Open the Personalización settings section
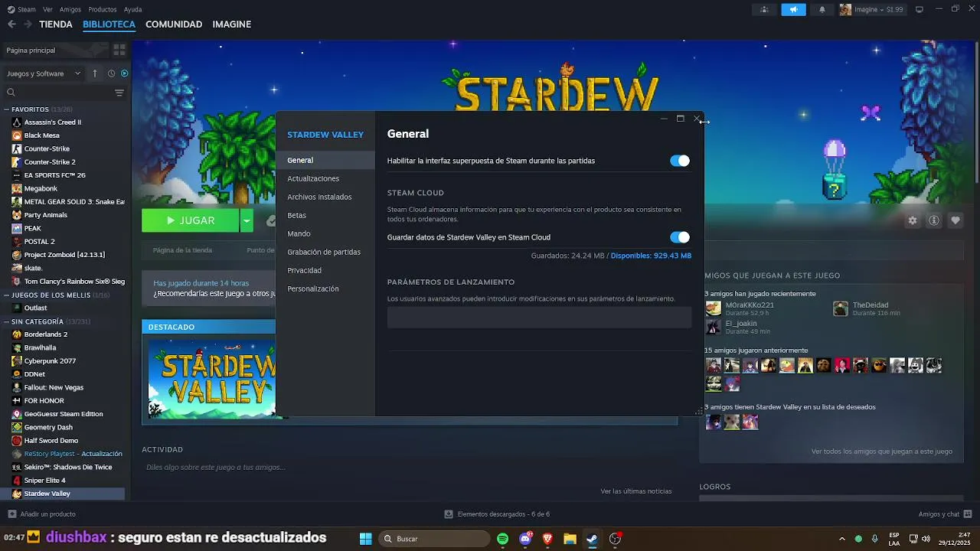The height and width of the screenshot is (551, 980). pyautogui.click(x=325, y=289)
